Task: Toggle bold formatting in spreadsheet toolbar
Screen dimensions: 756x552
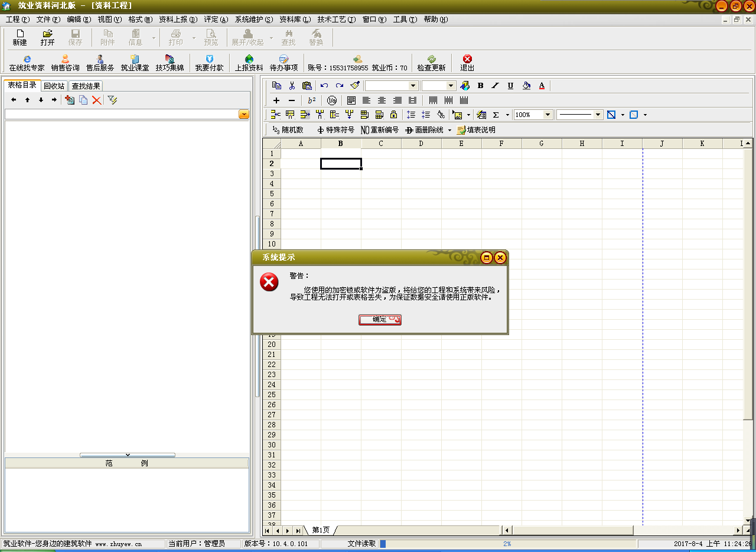Action: (x=480, y=86)
